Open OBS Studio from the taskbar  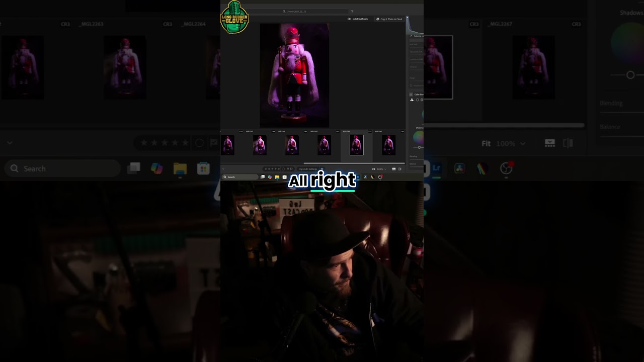[380, 177]
